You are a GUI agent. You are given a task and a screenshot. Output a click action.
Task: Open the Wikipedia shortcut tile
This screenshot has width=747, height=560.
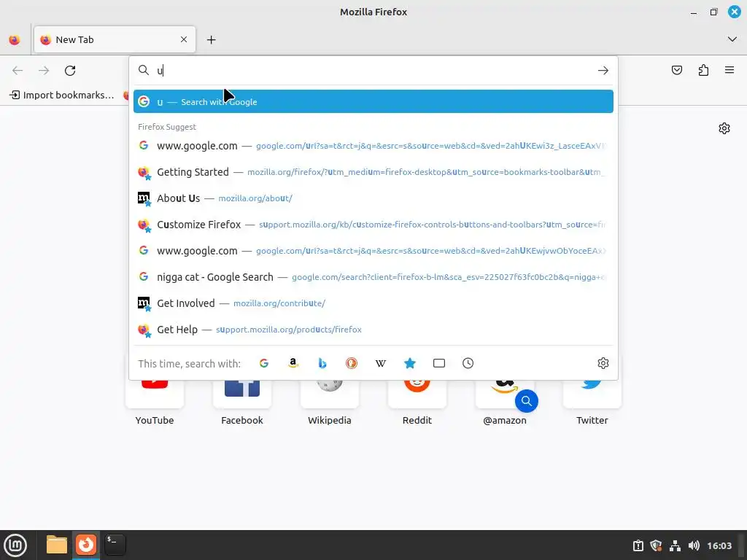330,402
